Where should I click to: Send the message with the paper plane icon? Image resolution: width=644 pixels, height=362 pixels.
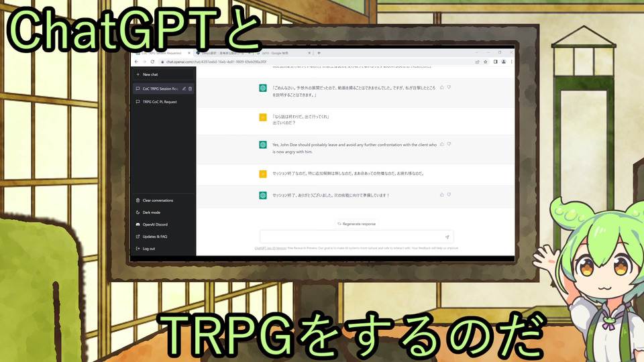(447, 237)
